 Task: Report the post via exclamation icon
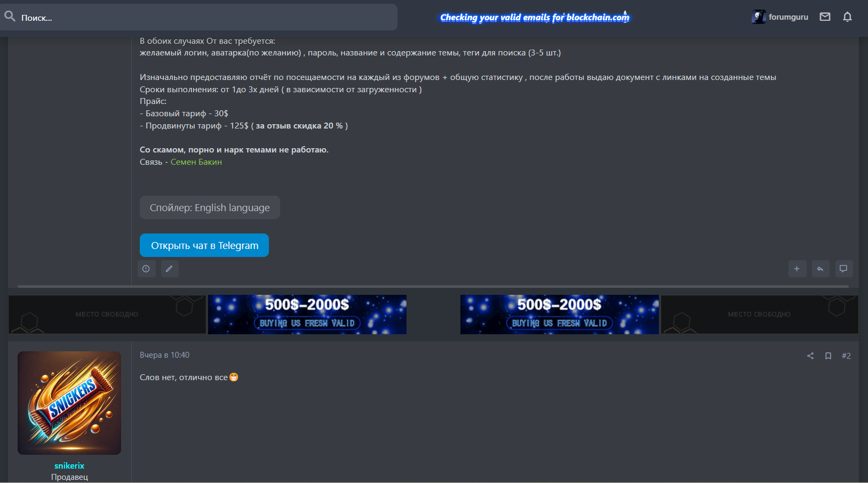[x=147, y=269]
